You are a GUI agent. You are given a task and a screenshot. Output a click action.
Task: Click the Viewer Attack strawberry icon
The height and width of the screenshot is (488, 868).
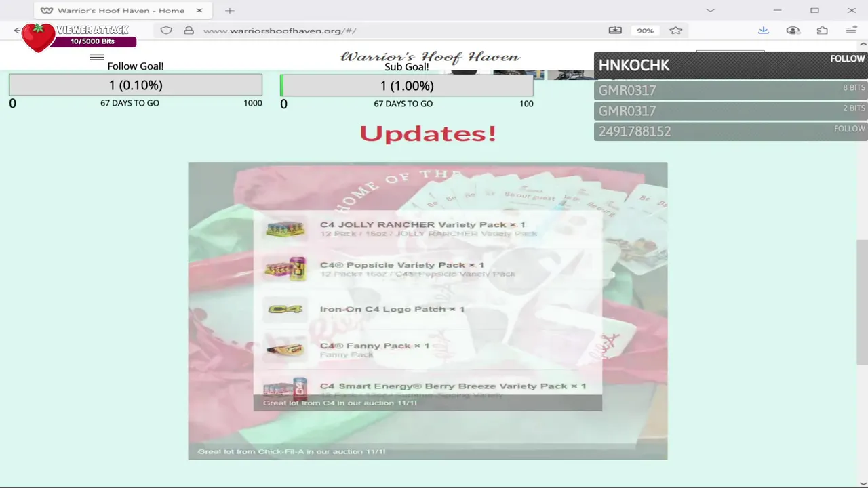click(x=38, y=37)
